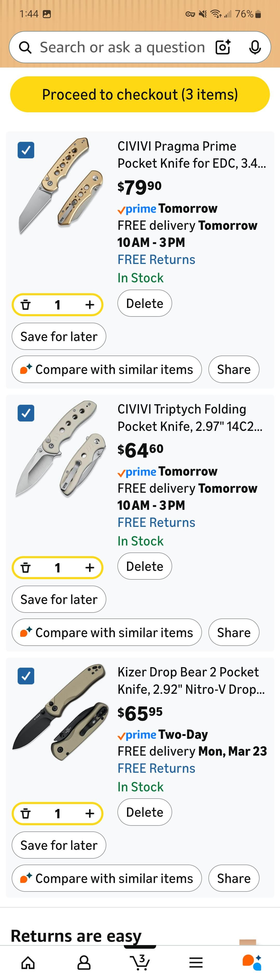Tap the microphone voice search icon
Viewport: 280px width, 980px height.
[255, 47]
